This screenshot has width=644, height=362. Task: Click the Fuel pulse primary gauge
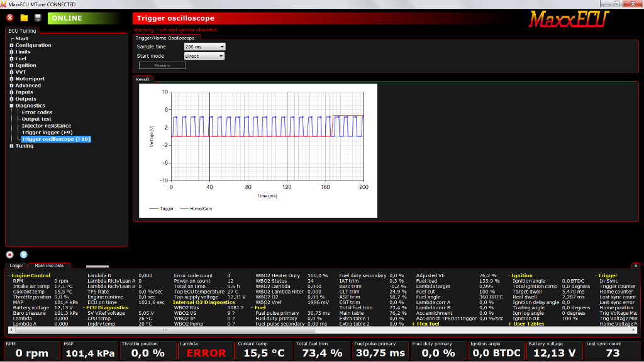click(x=380, y=351)
